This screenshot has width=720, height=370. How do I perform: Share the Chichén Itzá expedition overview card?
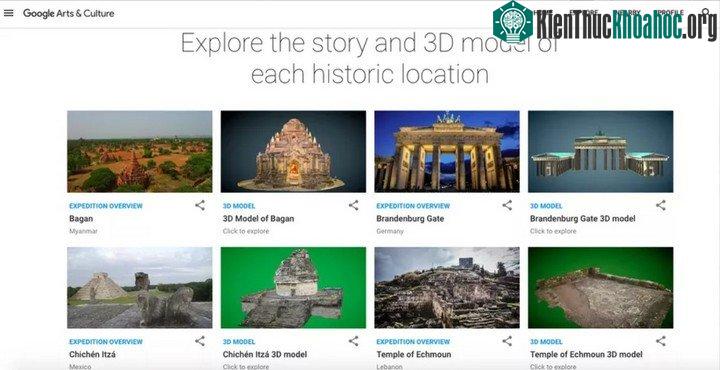click(x=200, y=341)
